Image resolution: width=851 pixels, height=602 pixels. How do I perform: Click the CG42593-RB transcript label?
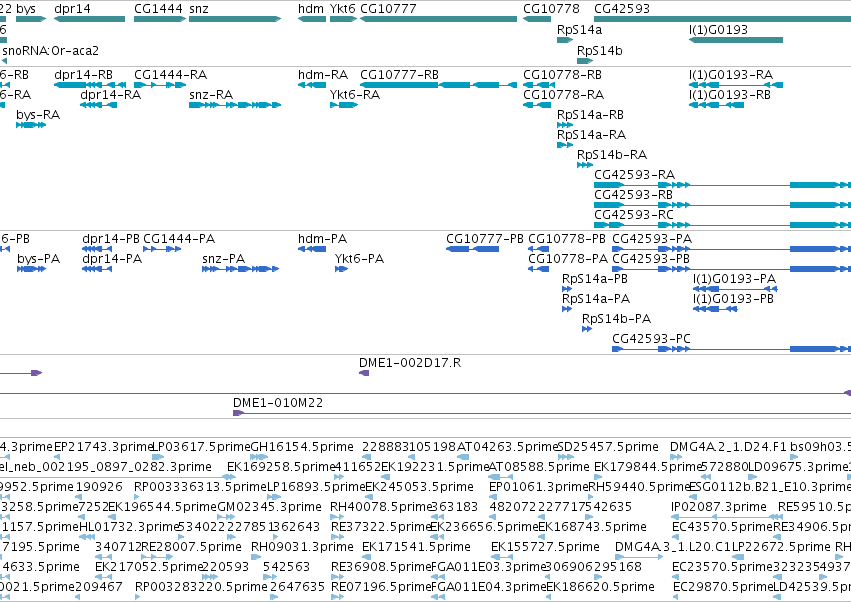coord(633,194)
